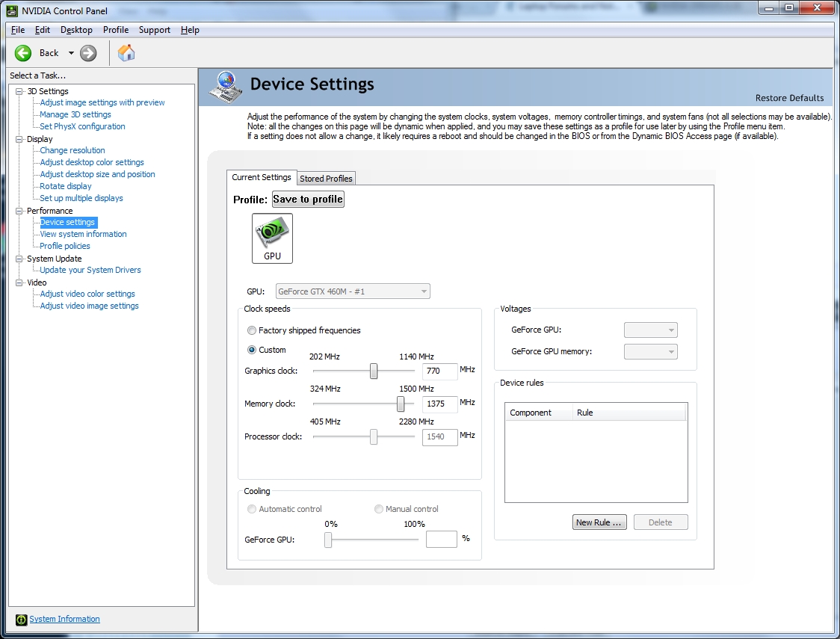Collapse the System Update tree node
The height and width of the screenshot is (639, 840).
(19, 259)
